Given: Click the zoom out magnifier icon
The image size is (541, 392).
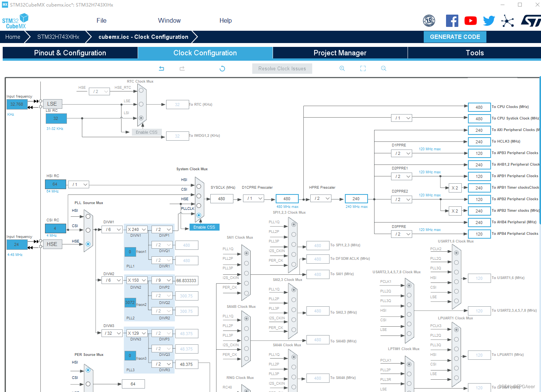Looking at the screenshot, I should coord(383,68).
